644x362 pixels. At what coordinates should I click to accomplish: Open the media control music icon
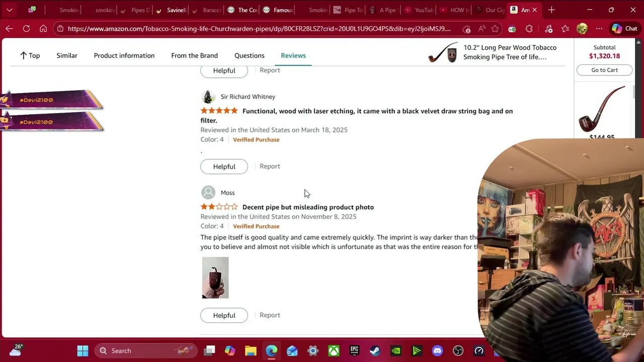pos(548,29)
